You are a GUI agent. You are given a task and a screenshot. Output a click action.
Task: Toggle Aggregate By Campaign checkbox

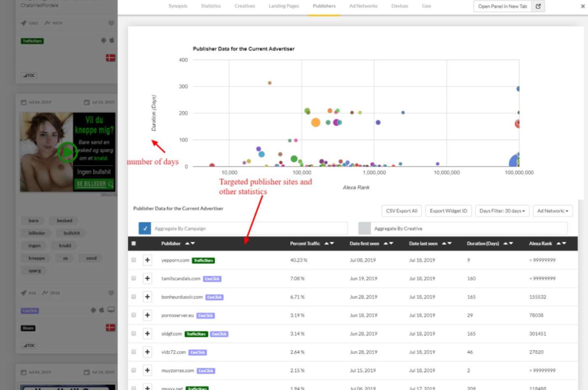pos(145,228)
